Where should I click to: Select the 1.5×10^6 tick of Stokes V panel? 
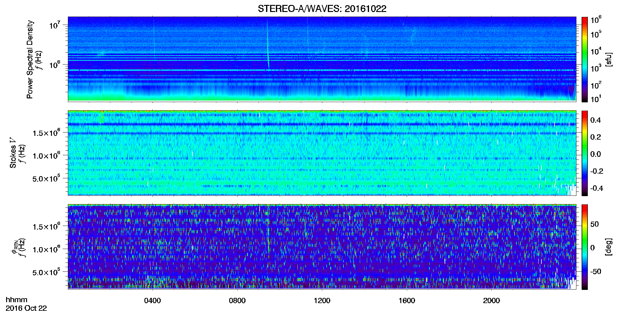tap(46, 133)
